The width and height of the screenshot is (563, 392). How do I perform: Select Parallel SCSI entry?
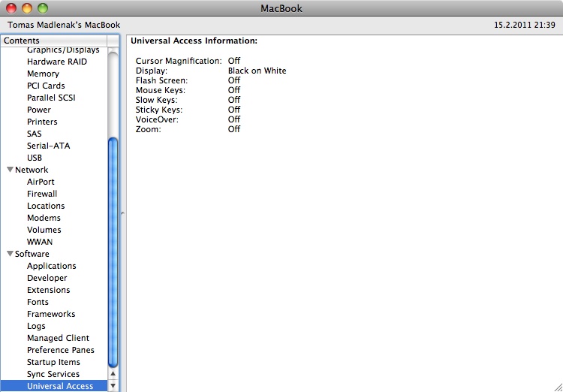[51, 98]
